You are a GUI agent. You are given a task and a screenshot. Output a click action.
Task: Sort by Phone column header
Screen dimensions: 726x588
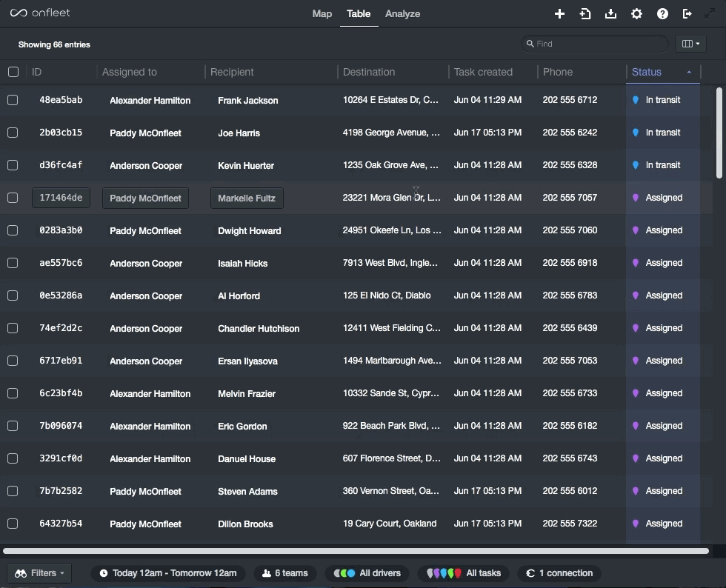coord(557,72)
